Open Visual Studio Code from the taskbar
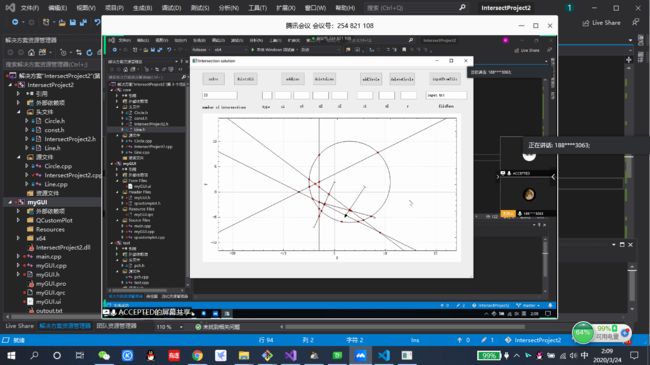 coord(384,355)
